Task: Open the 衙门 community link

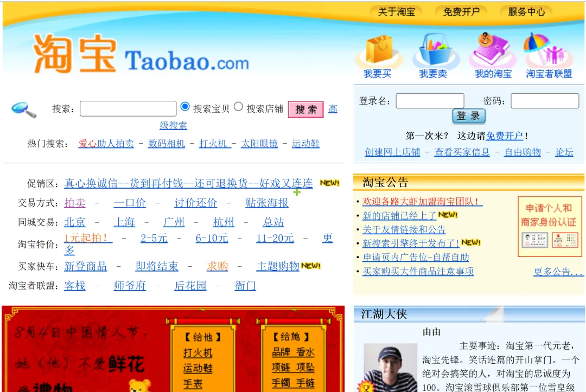Action: click(x=245, y=286)
